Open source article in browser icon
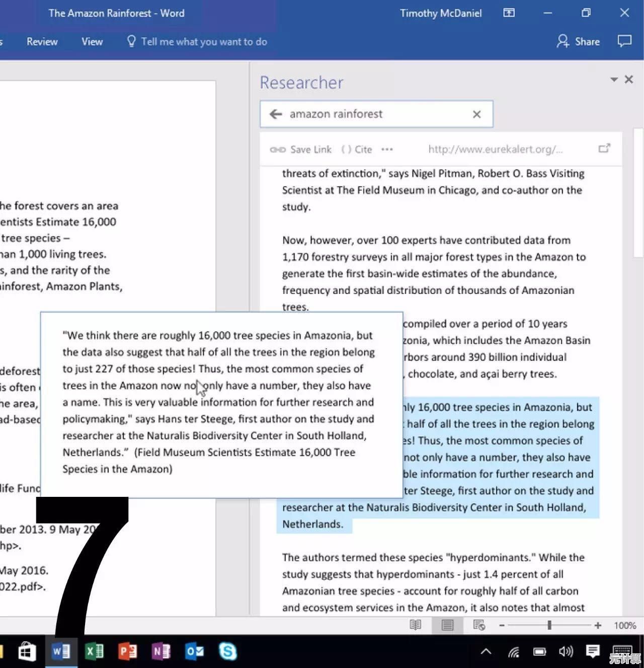The width and height of the screenshot is (644, 668). (604, 149)
